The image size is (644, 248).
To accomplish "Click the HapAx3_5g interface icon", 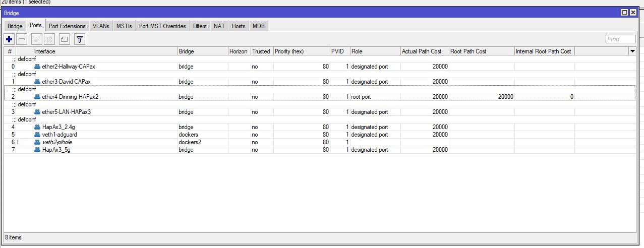I will (37, 150).
